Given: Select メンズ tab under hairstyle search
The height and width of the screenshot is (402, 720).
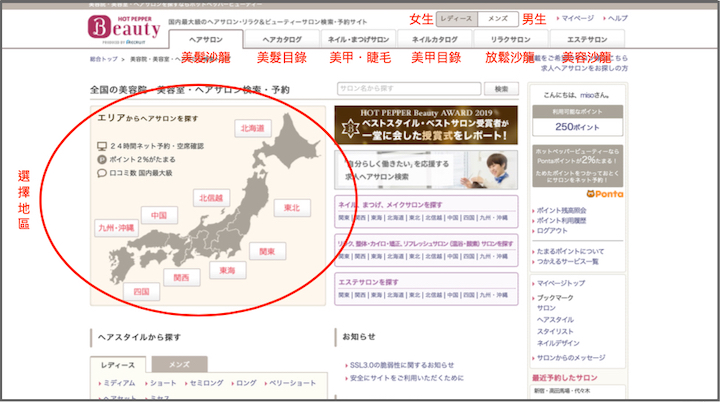Looking at the screenshot, I should 179,364.
